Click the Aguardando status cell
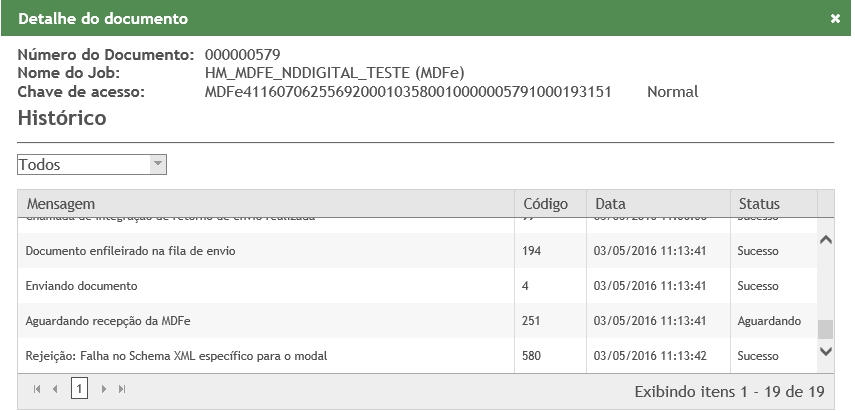The height and width of the screenshot is (411, 855). tap(768, 320)
